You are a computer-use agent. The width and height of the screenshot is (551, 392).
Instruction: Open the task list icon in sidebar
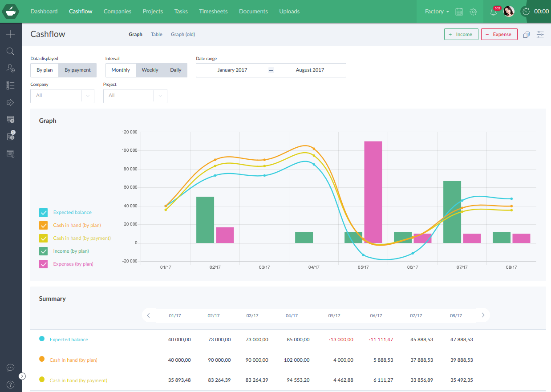10,85
